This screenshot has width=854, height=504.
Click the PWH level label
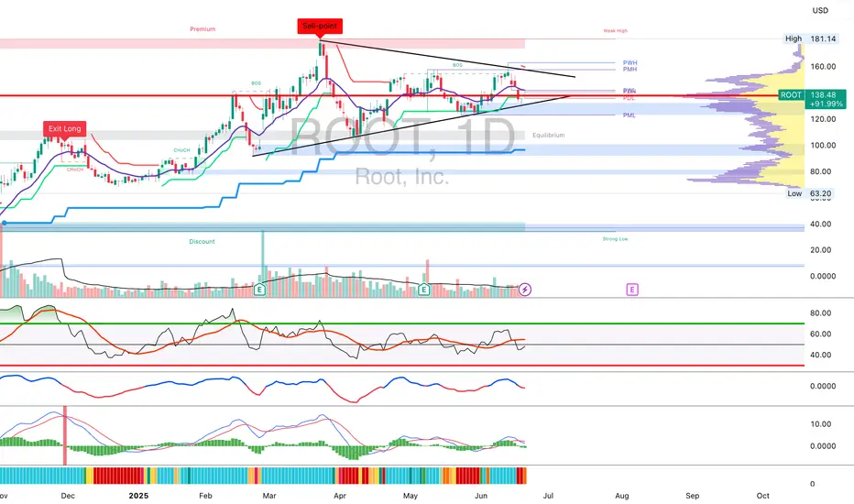(x=630, y=63)
